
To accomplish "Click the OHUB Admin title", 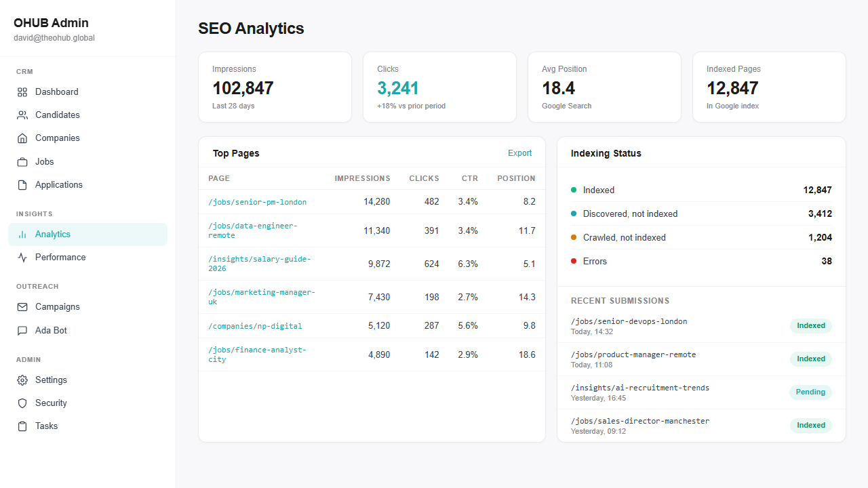I will [51, 23].
